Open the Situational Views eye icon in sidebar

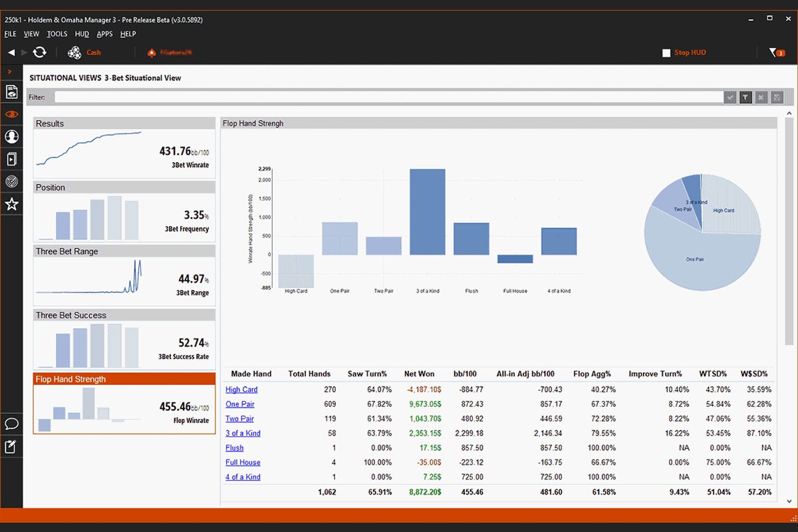coord(11,114)
